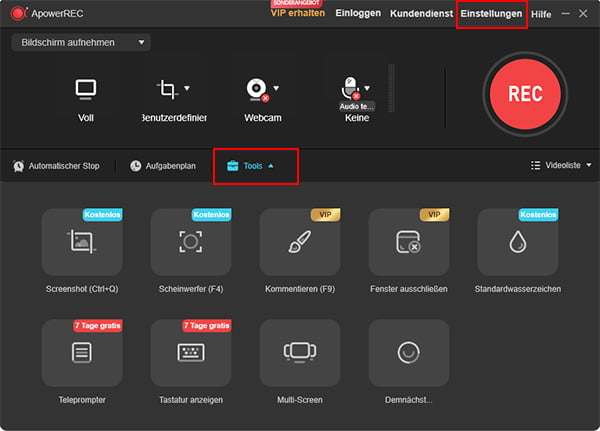Close the ApowerREC window
The image size is (600, 431).
coord(583,13)
